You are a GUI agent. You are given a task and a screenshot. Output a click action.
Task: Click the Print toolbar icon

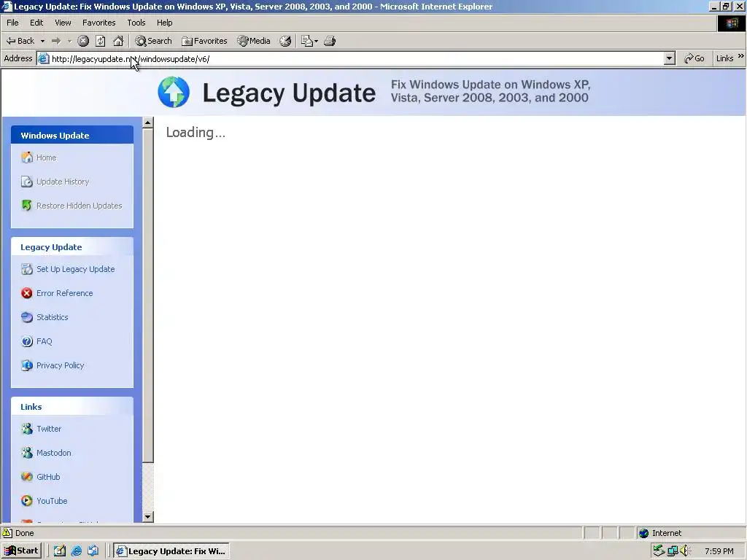[x=330, y=41]
